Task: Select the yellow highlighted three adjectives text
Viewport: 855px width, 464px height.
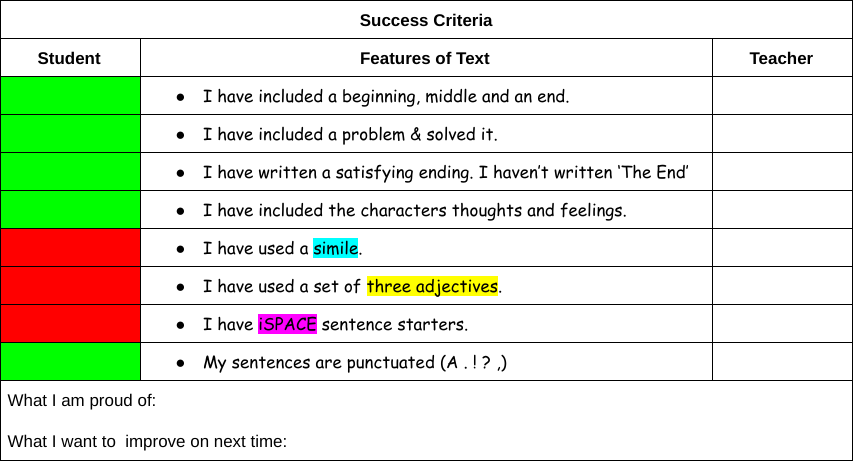Action: tap(432, 286)
